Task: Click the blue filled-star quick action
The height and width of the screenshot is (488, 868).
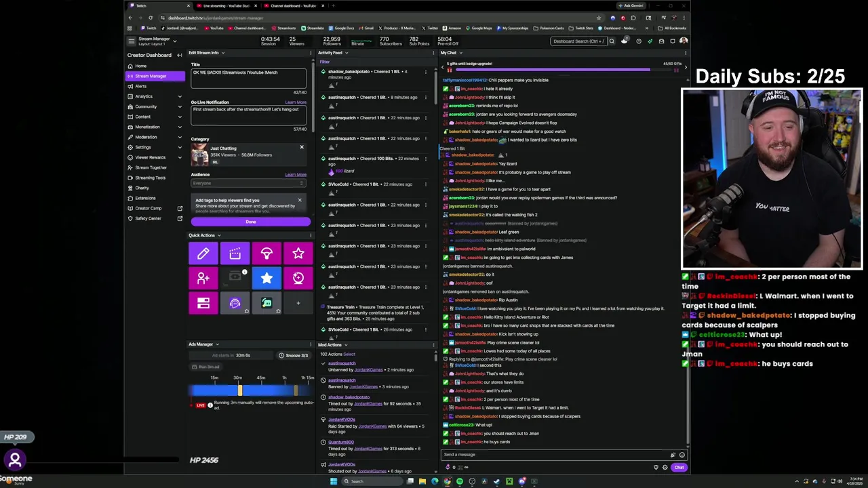Action: [x=267, y=279]
